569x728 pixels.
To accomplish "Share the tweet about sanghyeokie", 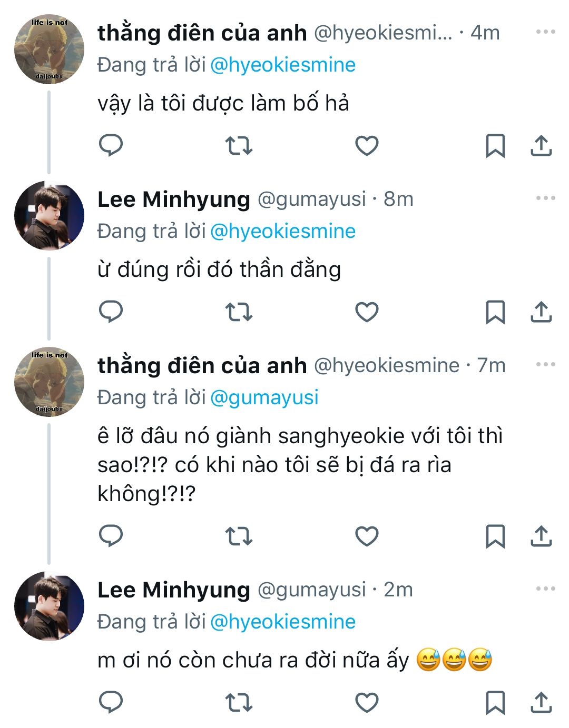I will 541,536.
